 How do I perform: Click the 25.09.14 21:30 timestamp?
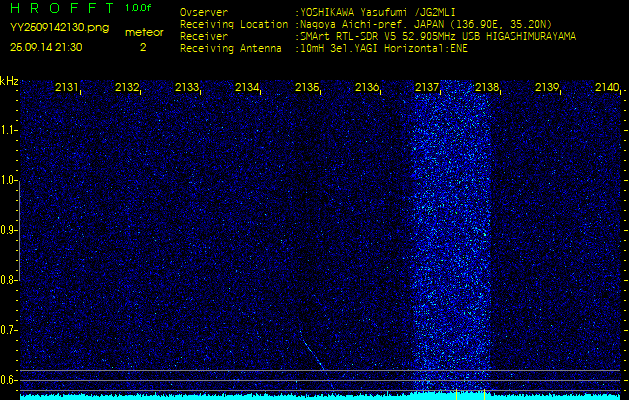tap(46, 47)
